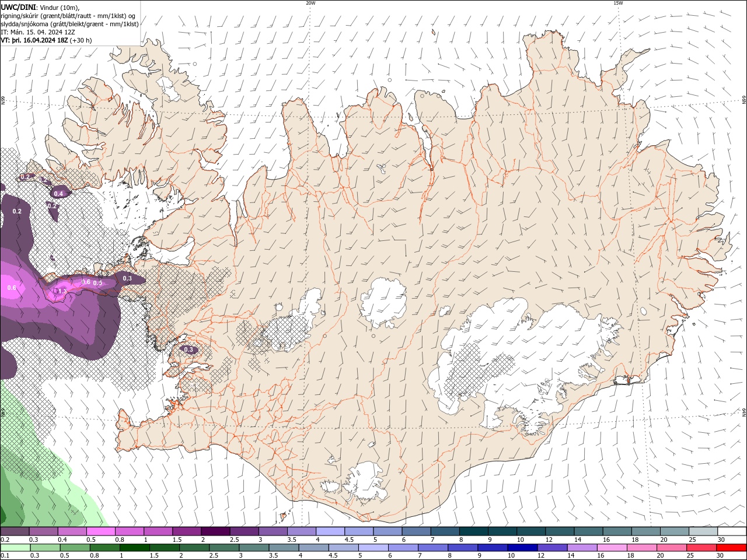The width and height of the screenshot is (747, 560).
Task: Click the 'IT: Mán. 15. 04. 2024 12Z' line
Action: pyautogui.click(x=38, y=32)
